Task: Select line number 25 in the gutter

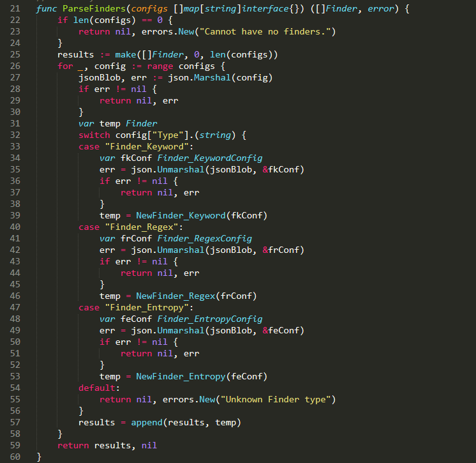Action: point(15,55)
